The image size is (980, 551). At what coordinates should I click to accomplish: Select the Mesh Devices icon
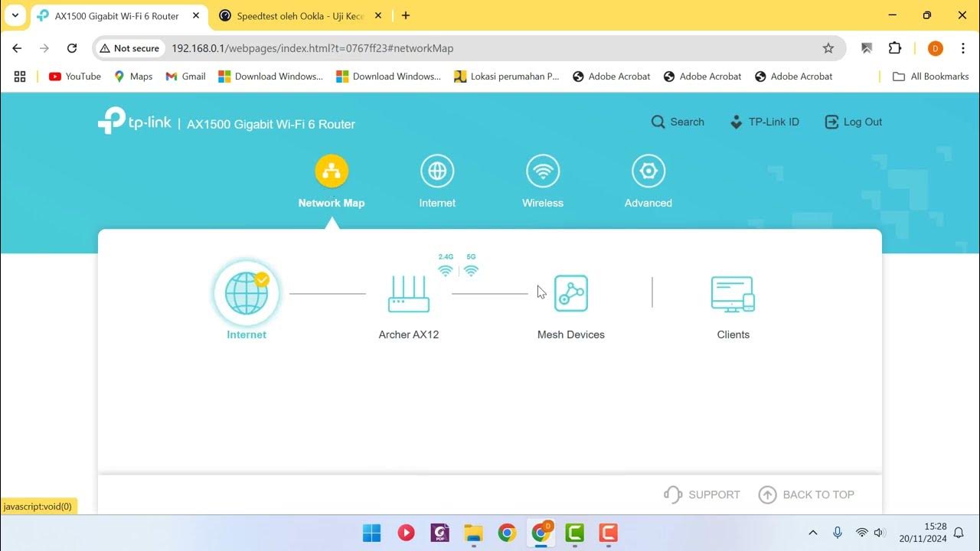pos(571,294)
